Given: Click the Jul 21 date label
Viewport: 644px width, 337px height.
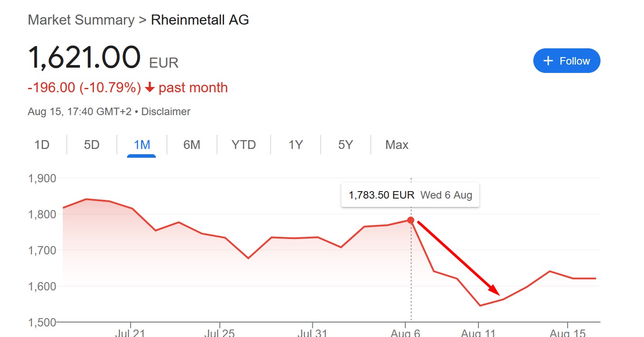Looking at the screenshot, I should click(130, 333).
